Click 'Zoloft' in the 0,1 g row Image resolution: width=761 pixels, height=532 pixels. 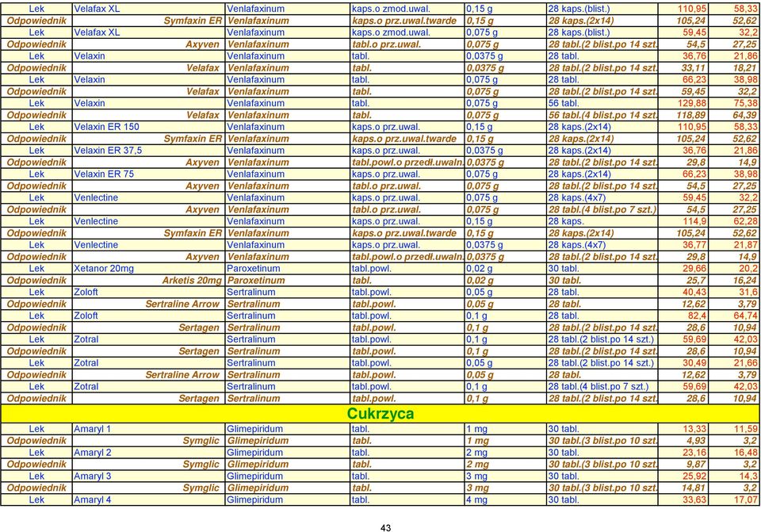(x=86, y=316)
